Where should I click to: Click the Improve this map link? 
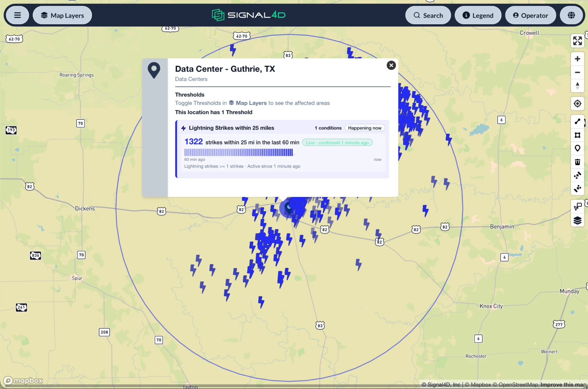tap(563, 385)
